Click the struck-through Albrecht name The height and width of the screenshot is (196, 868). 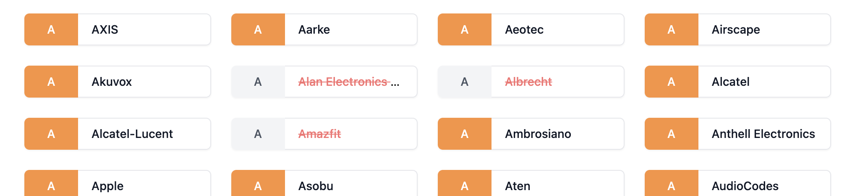[528, 82]
